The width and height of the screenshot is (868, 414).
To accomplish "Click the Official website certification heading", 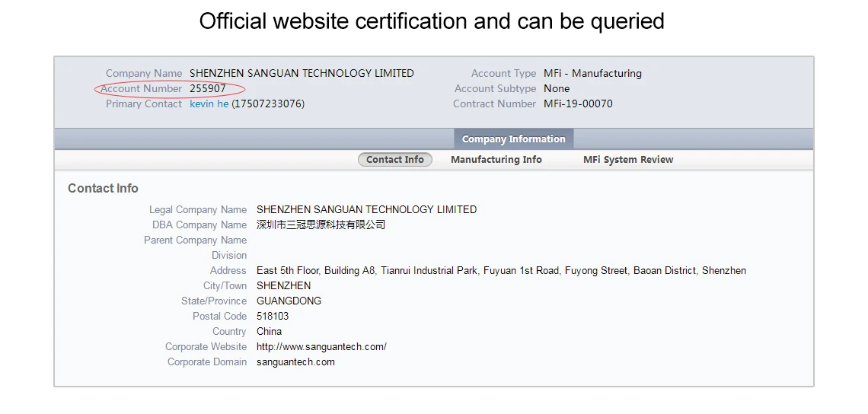I will [x=432, y=21].
